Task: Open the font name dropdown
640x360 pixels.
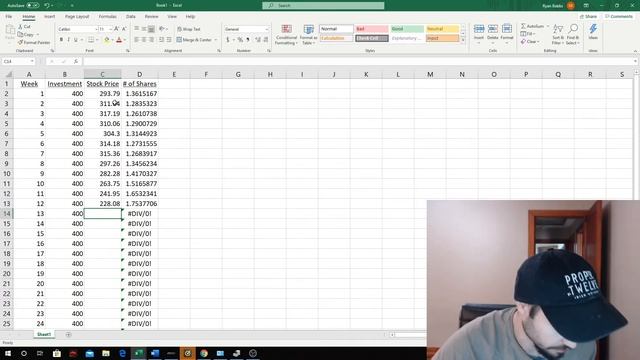Action: [x=96, y=29]
